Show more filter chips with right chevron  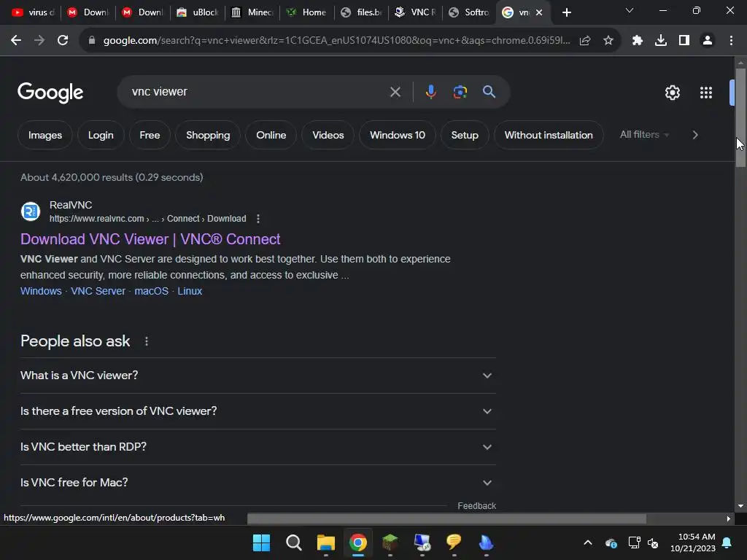point(695,135)
